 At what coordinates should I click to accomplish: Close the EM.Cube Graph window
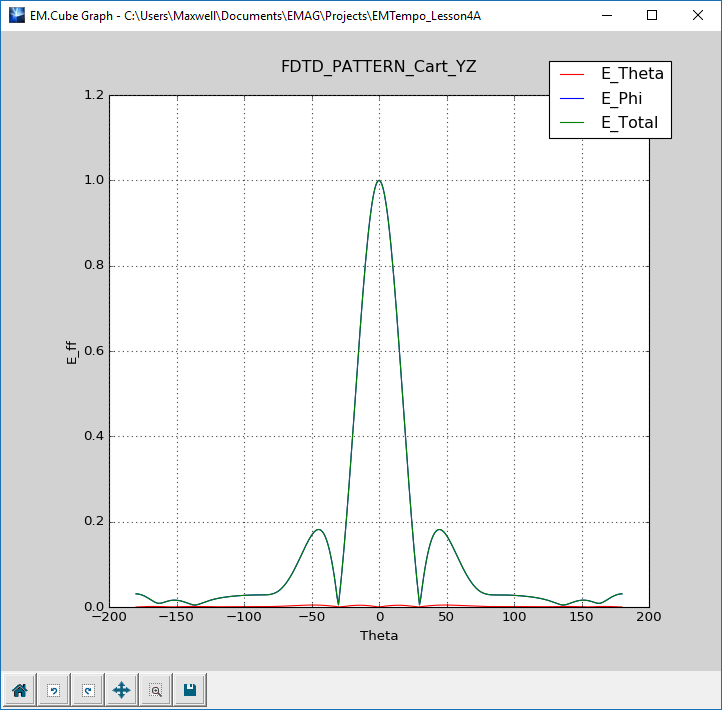point(698,15)
